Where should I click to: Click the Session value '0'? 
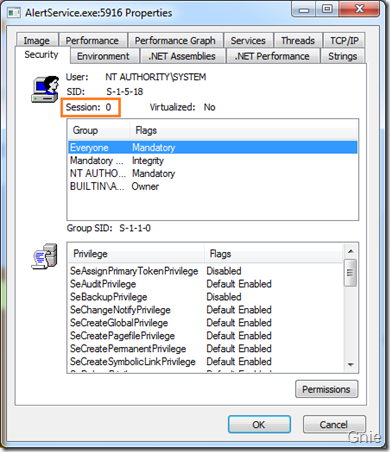[x=108, y=107]
